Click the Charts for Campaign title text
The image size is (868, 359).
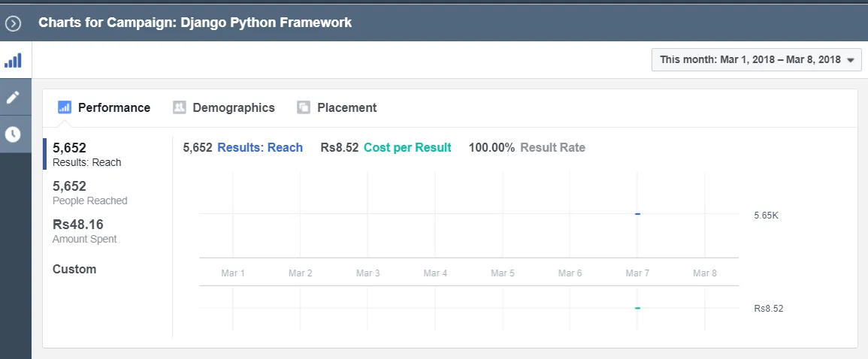[x=195, y=23]
